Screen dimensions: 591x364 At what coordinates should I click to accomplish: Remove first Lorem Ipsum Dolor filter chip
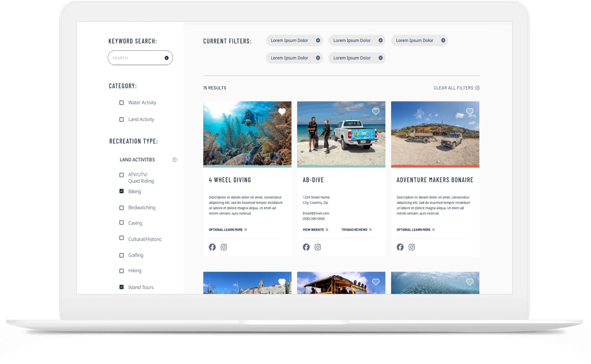318,40
